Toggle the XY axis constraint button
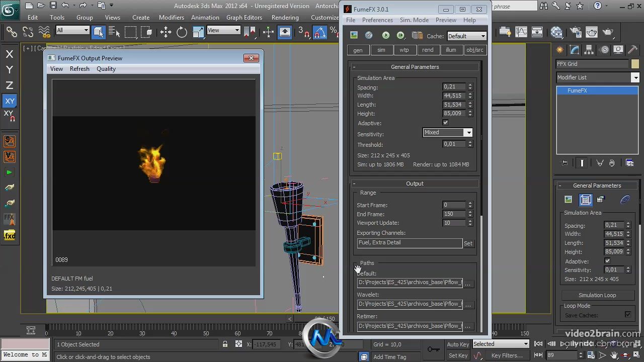Image resolution: width=644 pixels, height=362 pixels. pyautogui.click(x=10, y=101)
